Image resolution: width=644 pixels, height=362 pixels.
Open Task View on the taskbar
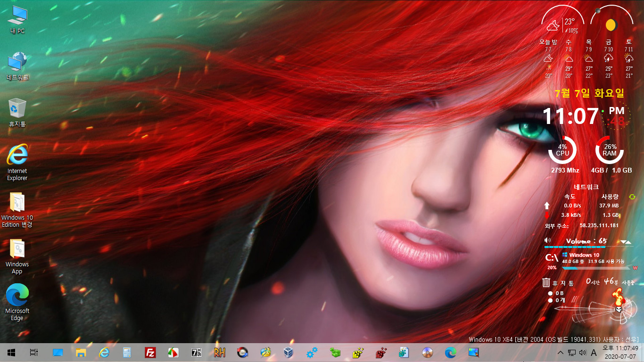(33, 352)
